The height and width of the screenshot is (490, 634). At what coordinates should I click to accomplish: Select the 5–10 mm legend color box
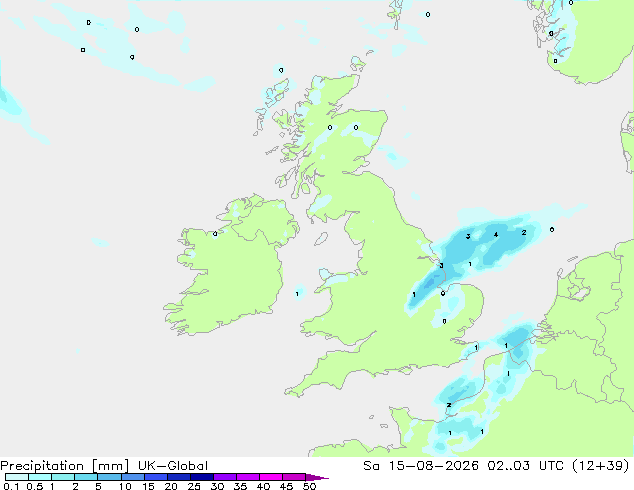(110, 477)
